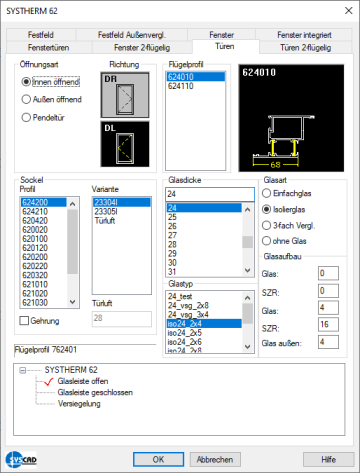Screen dimensions: 360x473
Task: Choose the 3-fach Vergl. glass type
Action: 266,226
